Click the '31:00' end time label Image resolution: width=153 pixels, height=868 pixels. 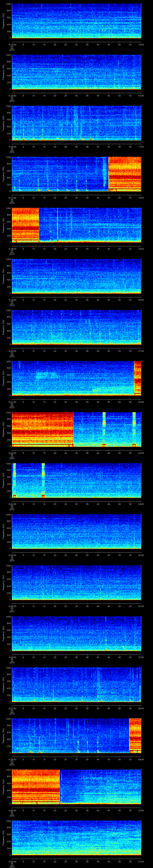coord(141,861)
